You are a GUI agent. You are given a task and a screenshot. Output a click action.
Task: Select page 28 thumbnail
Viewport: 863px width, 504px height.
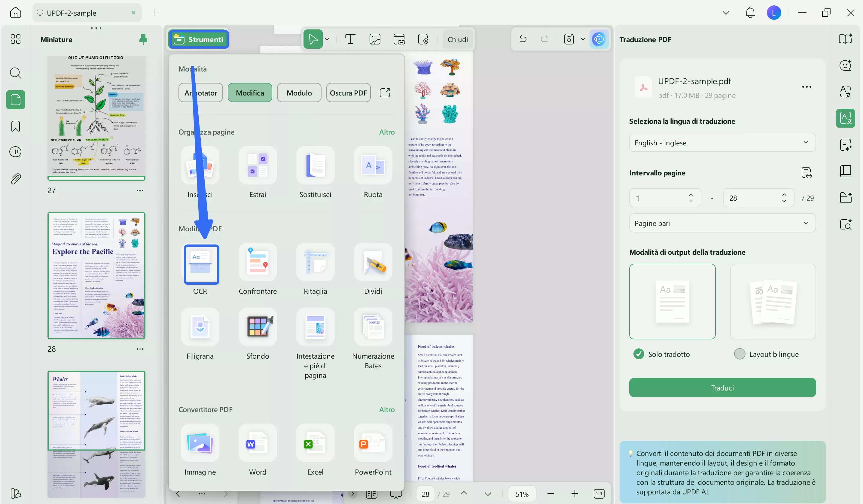(x=96, y=276)
